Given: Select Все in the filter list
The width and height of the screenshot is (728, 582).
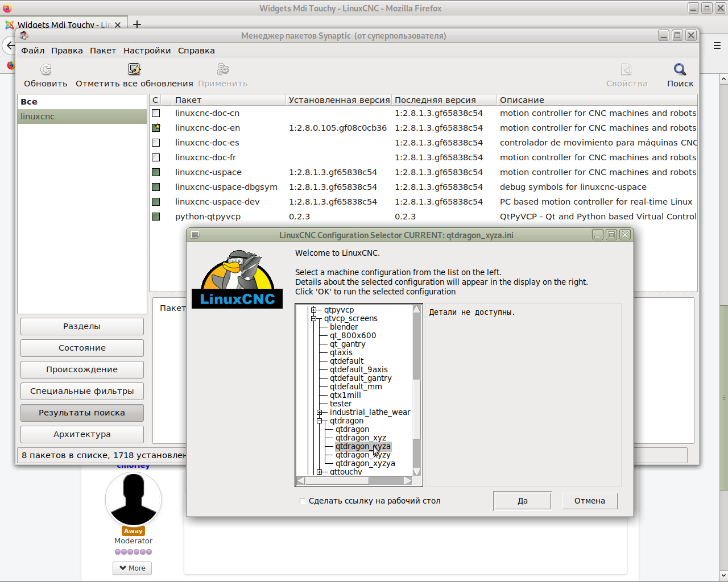Looking at the screenshot, I should tap(82, 102).
